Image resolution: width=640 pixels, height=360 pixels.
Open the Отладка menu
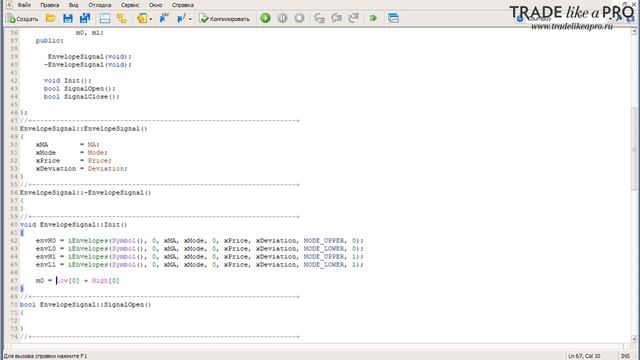point(100,5)
